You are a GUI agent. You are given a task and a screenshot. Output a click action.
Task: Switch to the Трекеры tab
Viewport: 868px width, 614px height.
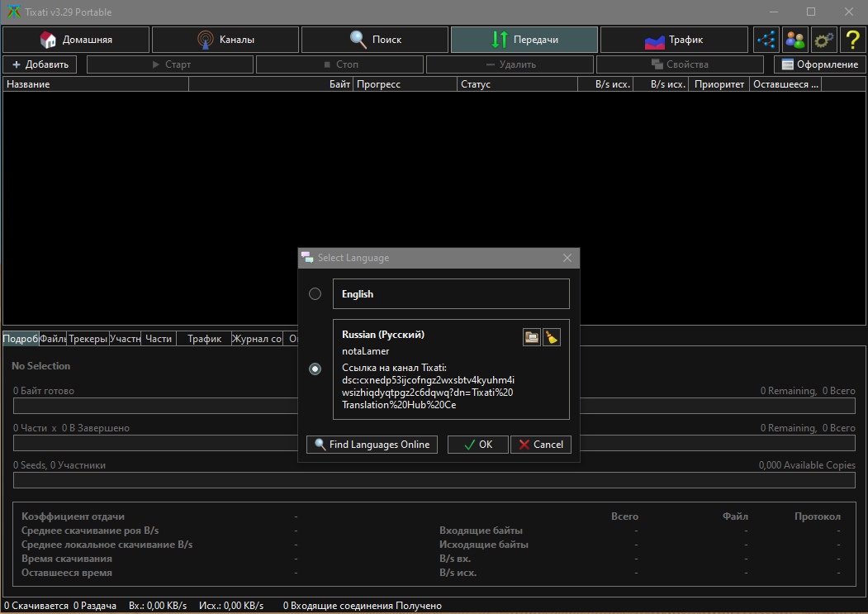88,339
